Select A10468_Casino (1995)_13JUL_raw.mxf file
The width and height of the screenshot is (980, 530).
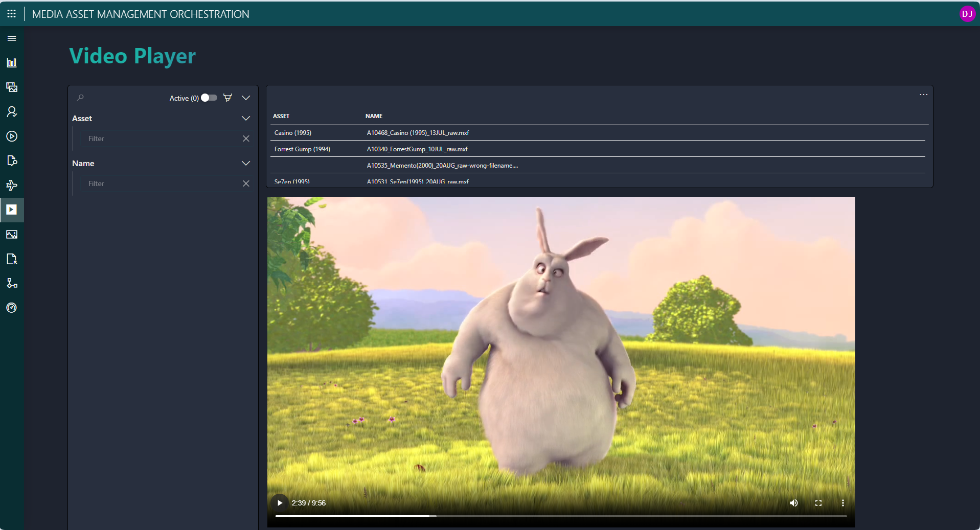pos(418,133)
